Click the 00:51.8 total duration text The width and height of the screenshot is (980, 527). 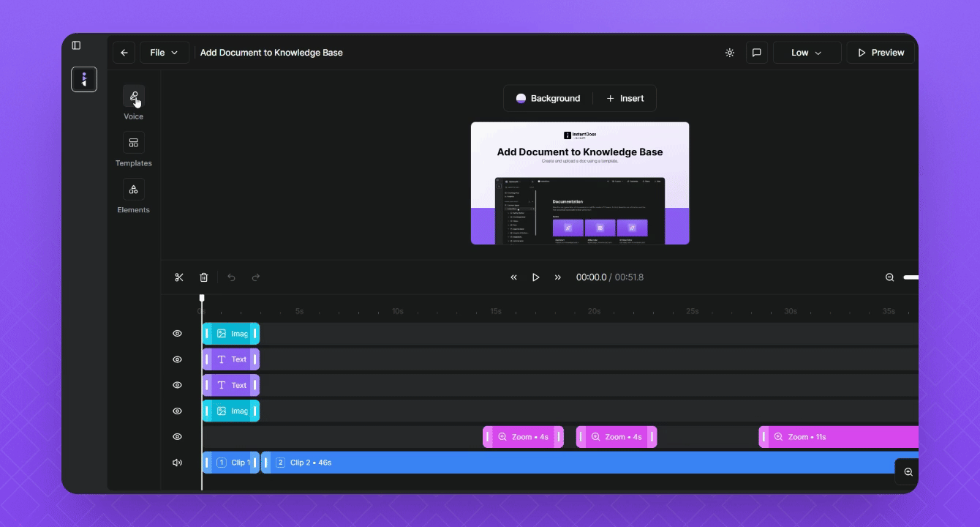click(629, 277)
